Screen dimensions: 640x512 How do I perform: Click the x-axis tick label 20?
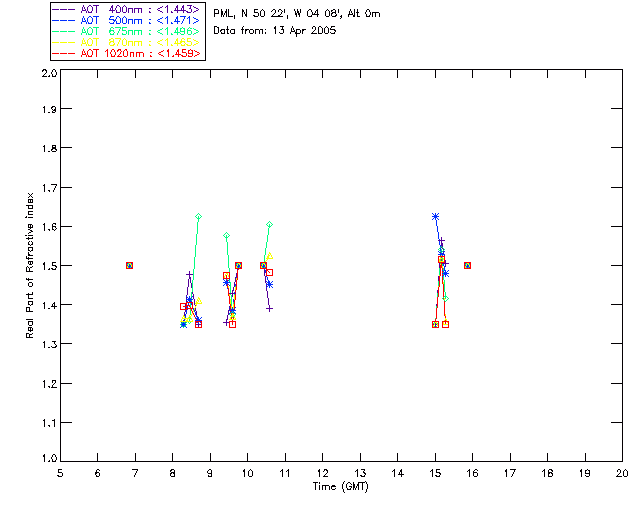(622, 473)
